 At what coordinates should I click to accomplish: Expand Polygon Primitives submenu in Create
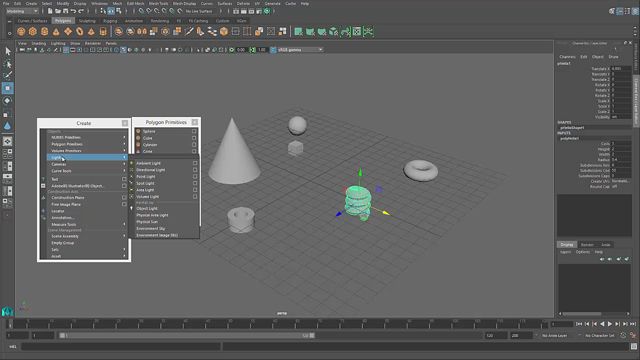(x=87, y=144)
